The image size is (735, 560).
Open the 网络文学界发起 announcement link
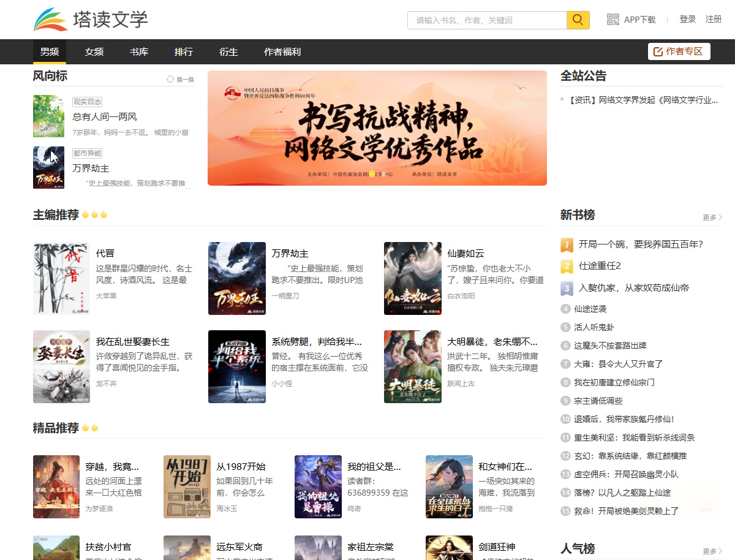(643, 100)
